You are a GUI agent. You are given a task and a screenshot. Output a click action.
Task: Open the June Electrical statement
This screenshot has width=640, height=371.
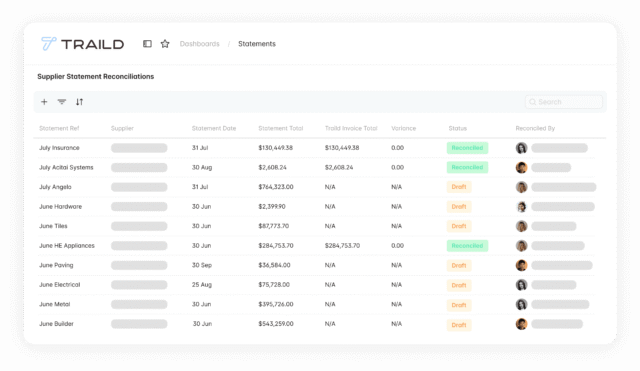pyautogui.click(x=60, y=285)
